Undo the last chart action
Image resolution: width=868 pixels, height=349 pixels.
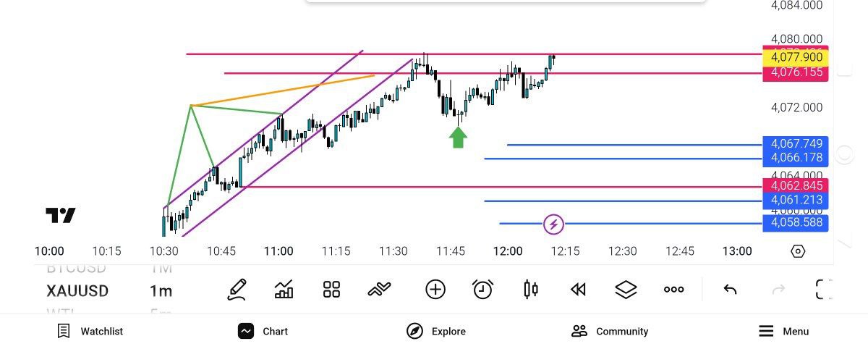(x=730, y=290)
